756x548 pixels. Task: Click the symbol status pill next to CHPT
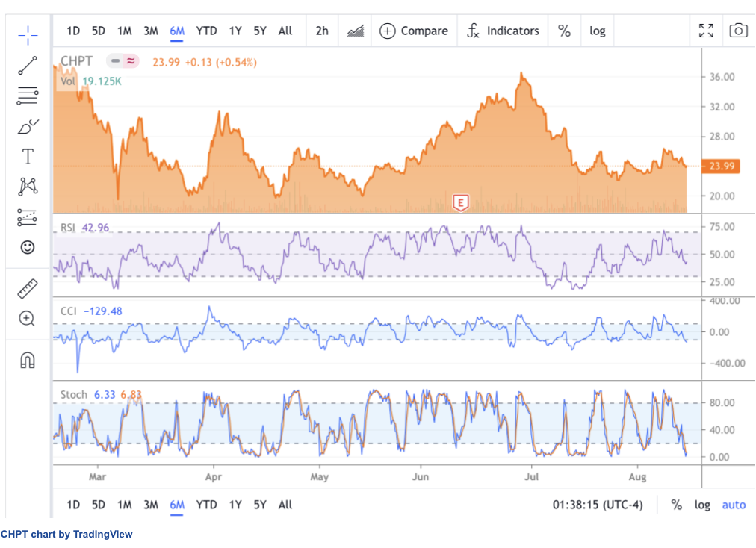pyautogui.click(x=123, y=61)
